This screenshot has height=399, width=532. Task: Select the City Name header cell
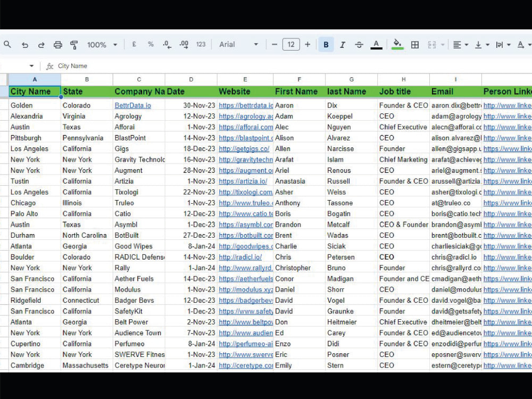tap(35, 92)
